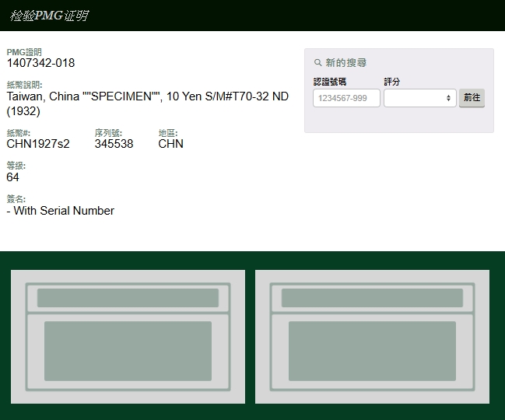Select the text 'With Serial Number'
The width and height of the screenshot is (505, 420).
click(64, 211)
